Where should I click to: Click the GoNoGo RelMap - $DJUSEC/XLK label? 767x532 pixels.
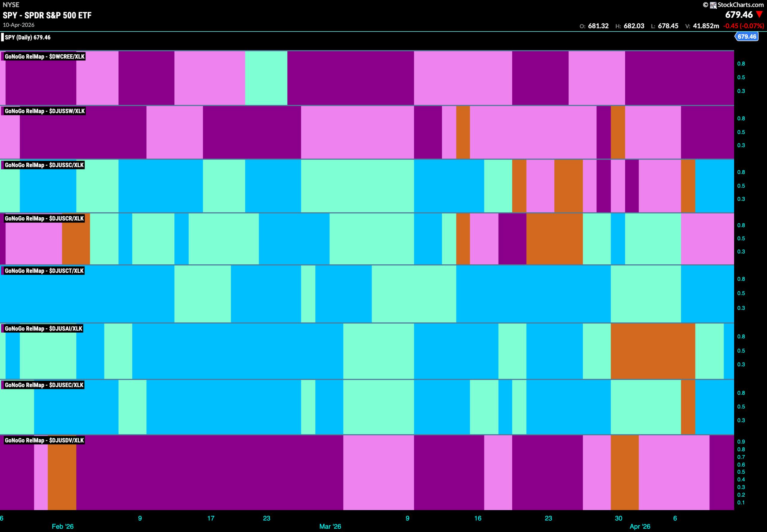click(44, 385)
